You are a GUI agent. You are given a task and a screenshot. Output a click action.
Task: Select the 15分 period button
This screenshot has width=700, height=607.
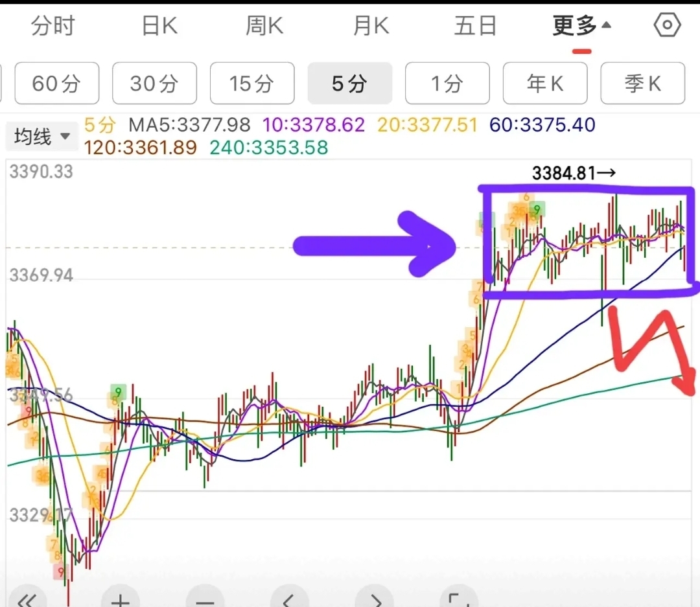pos(252,84)
